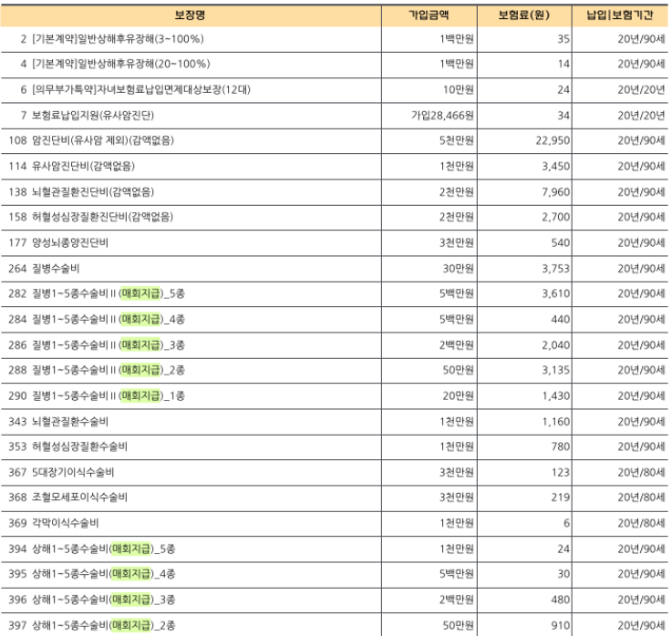Select row 상해1~5종수술비(매회지급)_5종
Screen dimensions: 672x636
(335, 549)
